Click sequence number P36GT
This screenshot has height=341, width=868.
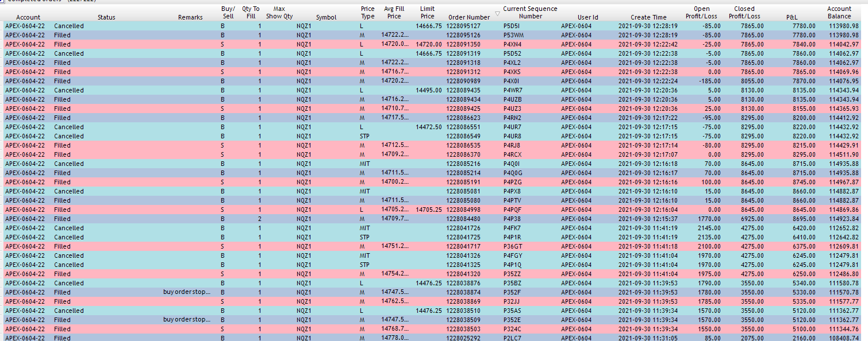pos(512,246)
